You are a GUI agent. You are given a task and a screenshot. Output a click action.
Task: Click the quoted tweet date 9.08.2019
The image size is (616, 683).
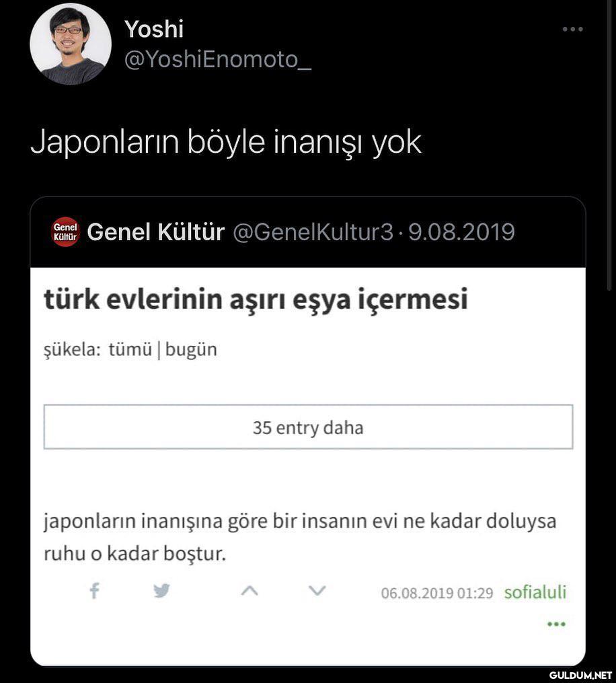[461, 232]
